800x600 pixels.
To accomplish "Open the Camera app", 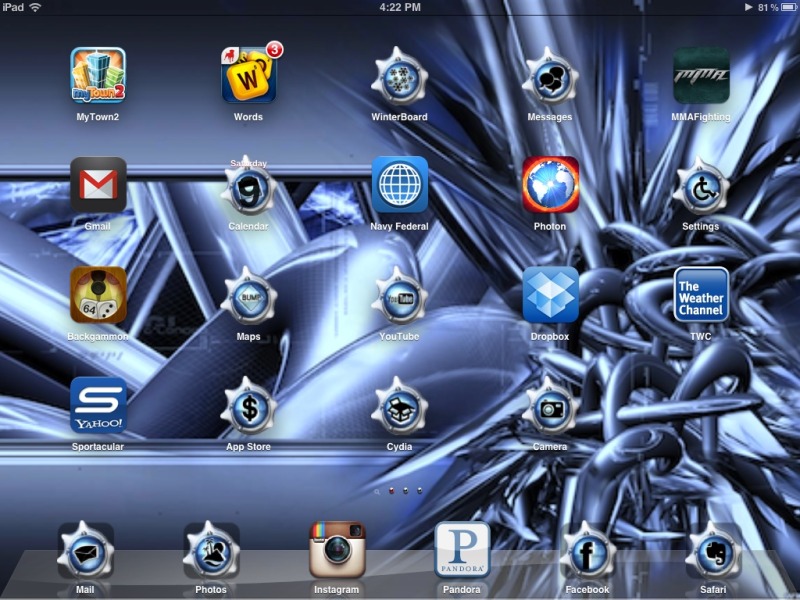I will (x=550, y=406).
